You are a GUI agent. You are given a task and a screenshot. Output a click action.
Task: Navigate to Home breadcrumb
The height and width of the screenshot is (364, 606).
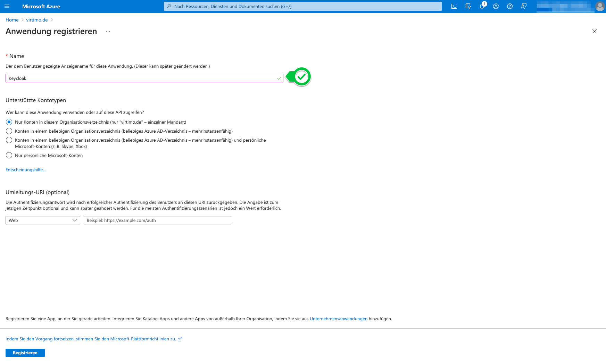click(x=12, y=20)
